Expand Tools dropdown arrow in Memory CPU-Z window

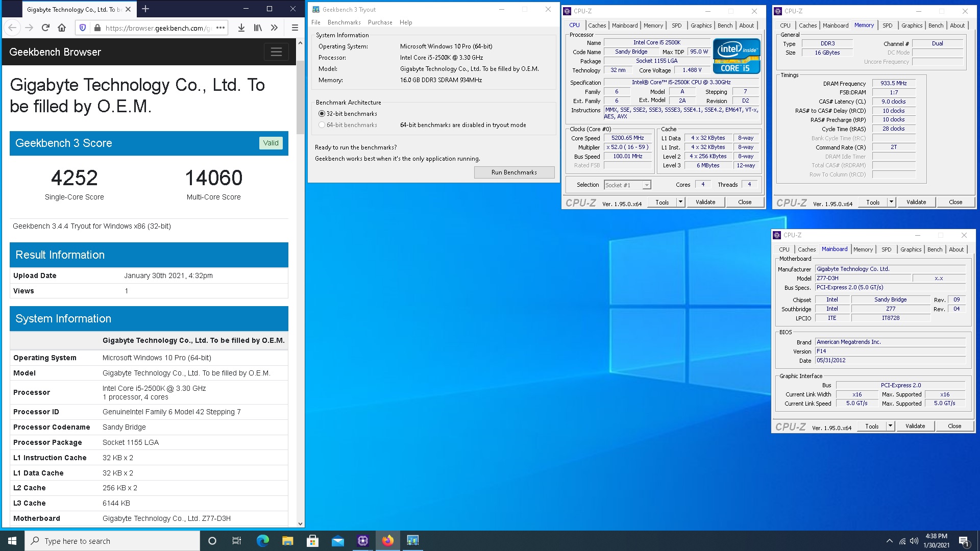[x=891, y=202]
